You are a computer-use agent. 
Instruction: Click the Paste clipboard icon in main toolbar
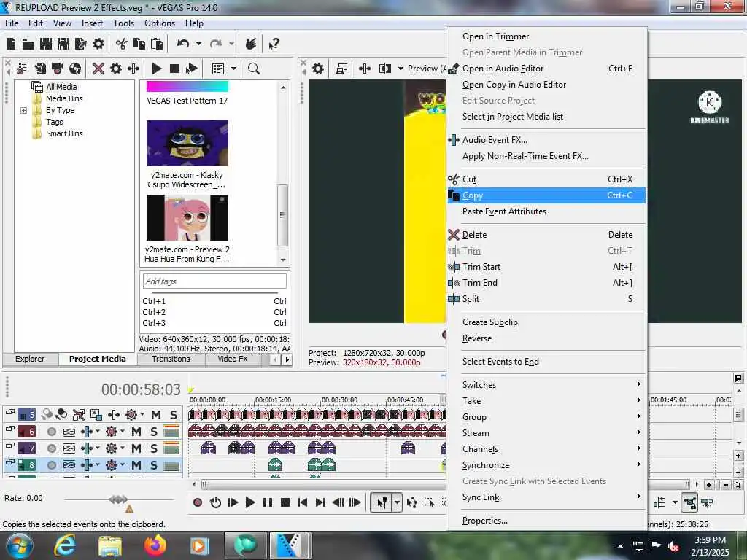coord(157,44)
